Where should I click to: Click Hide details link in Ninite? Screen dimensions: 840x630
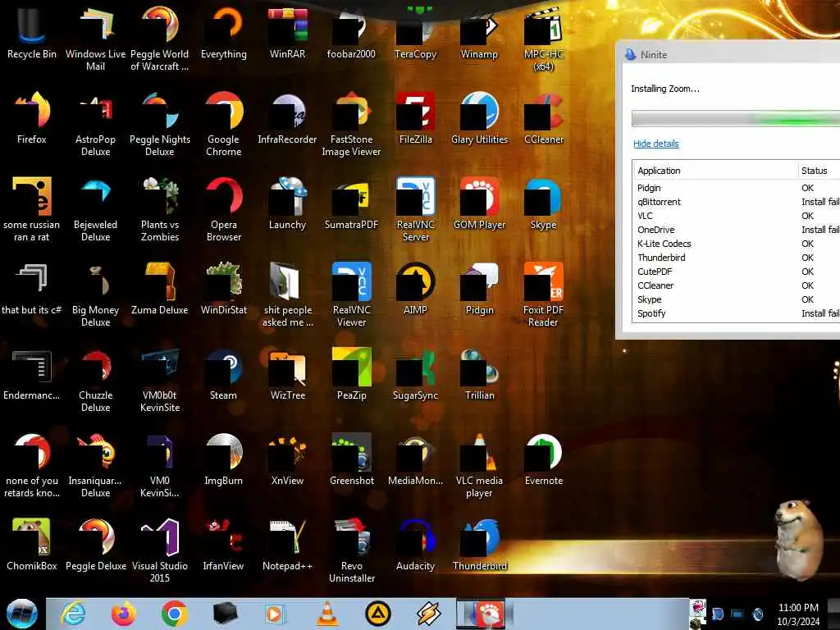coord(655,144)
